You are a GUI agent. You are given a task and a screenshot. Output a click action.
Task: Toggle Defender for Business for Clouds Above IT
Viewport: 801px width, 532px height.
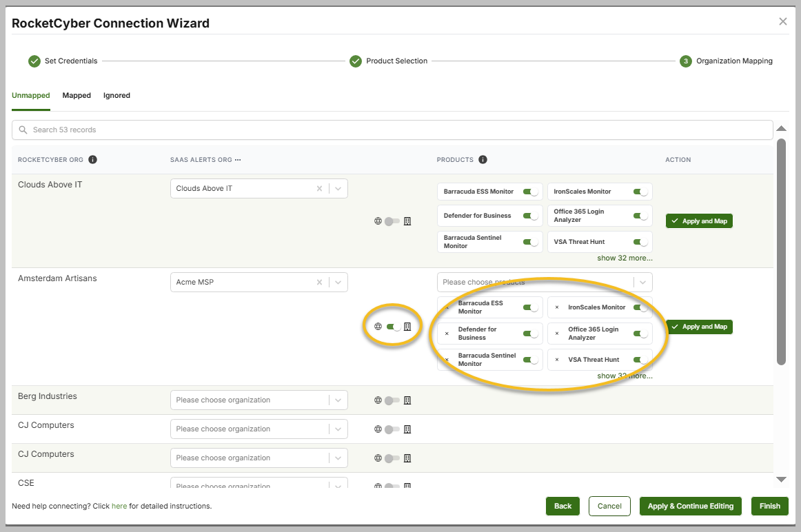click(x=530, y=216)
